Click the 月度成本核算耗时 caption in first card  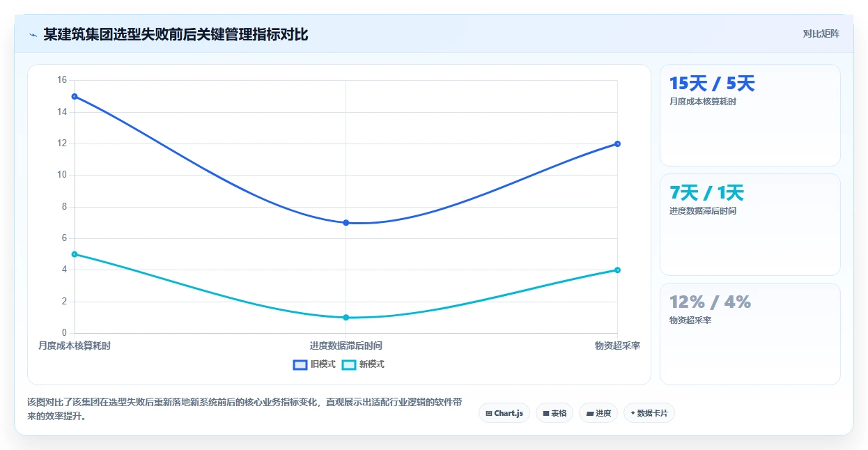[703, 102]
